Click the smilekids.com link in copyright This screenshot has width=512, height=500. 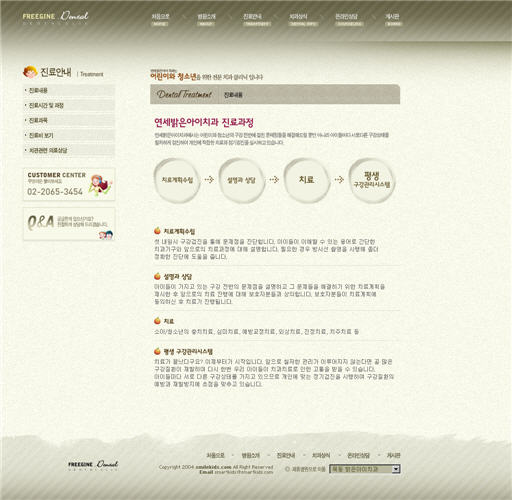(x=213, y=467)
